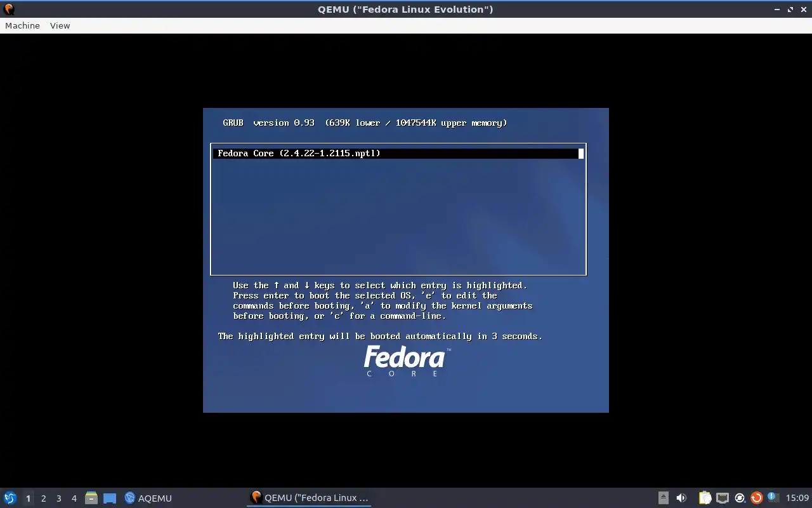Click the 15:09 clock
This screenshot has width=812, height=508.
pyautogui.click(x=797, y=498)
